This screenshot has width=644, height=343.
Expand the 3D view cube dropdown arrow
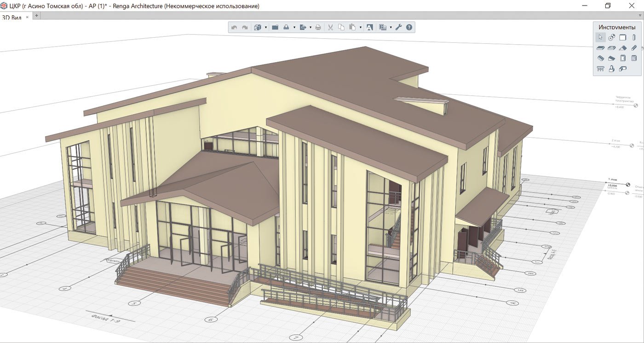266,28
